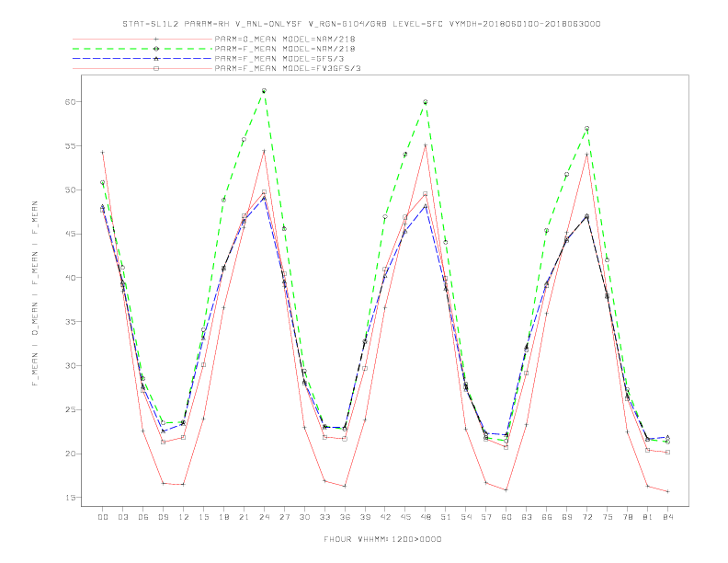The width and height of the screenshot is (728, 563).
Task: Click the x-axis tick label 63
Action: click(x=527, y=517)
